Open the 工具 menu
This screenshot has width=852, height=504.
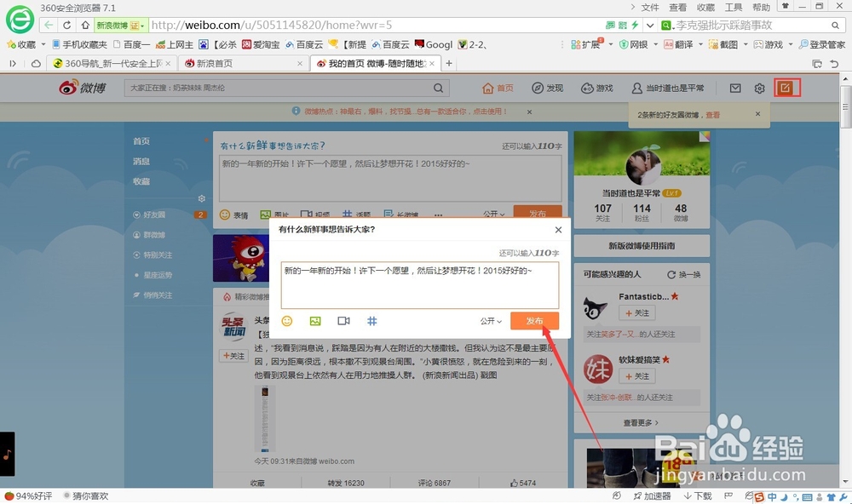[734, 8]
